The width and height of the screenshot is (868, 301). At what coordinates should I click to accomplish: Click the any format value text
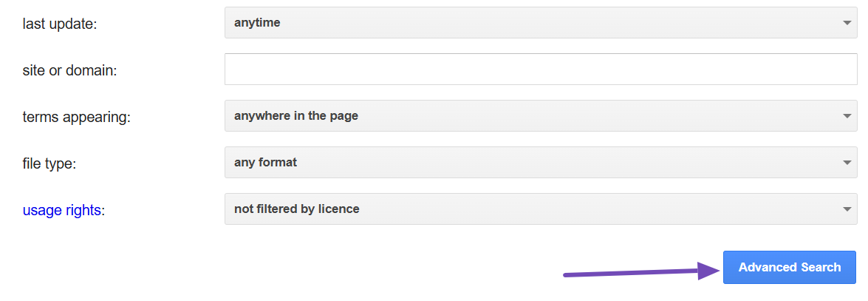tap(265, 163)
